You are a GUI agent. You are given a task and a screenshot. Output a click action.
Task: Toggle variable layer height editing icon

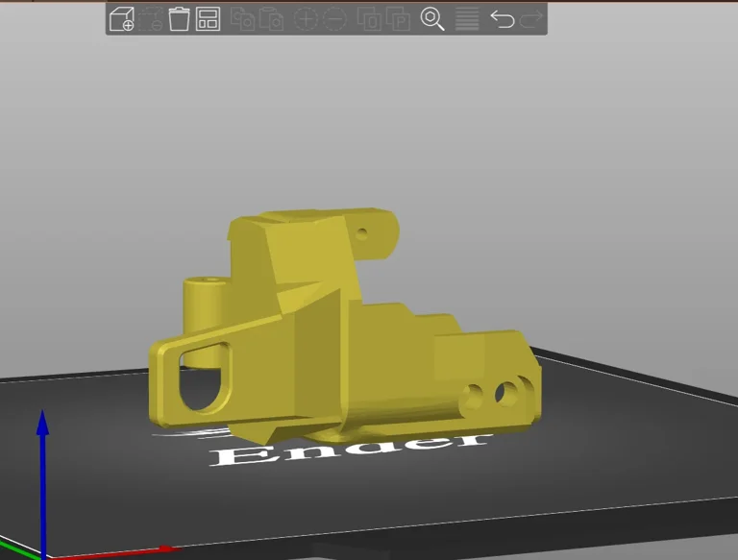(467, 19)
